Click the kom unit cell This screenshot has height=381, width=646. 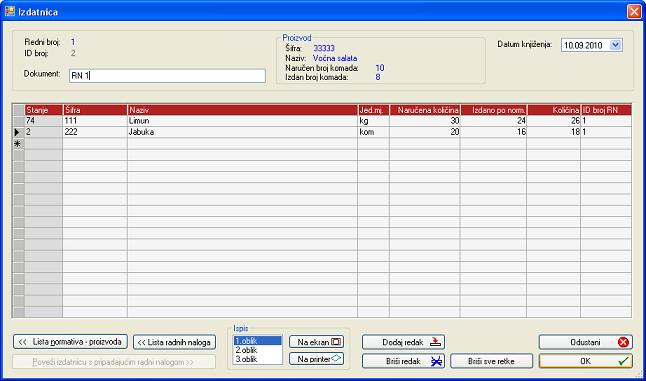(374, 132)
